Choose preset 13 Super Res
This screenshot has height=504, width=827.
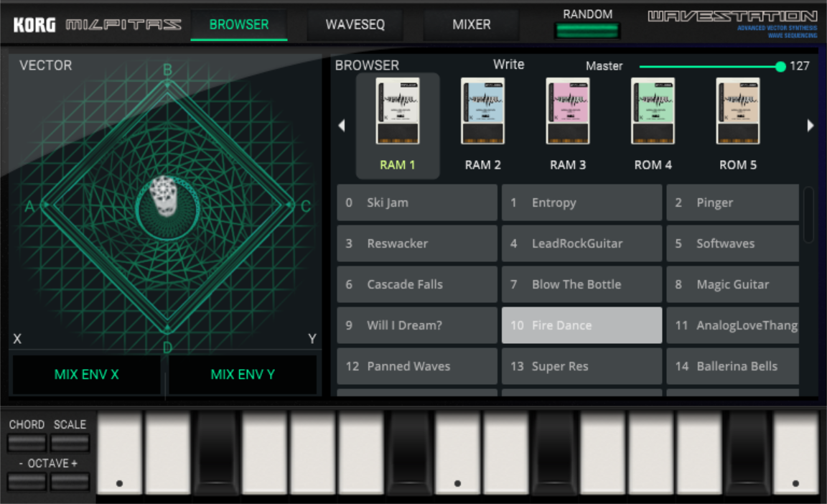[581, 366]
